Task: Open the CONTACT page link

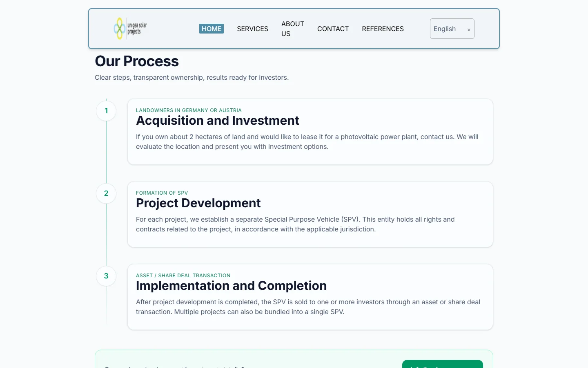Action: [333, 29]
